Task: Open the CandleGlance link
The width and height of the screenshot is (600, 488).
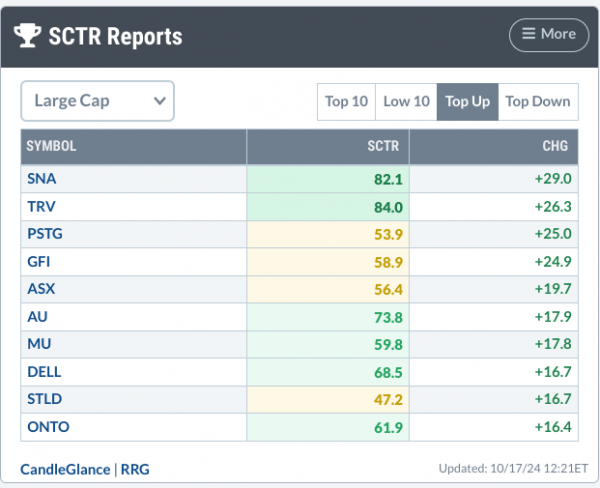Action: (x=65, y=470)
